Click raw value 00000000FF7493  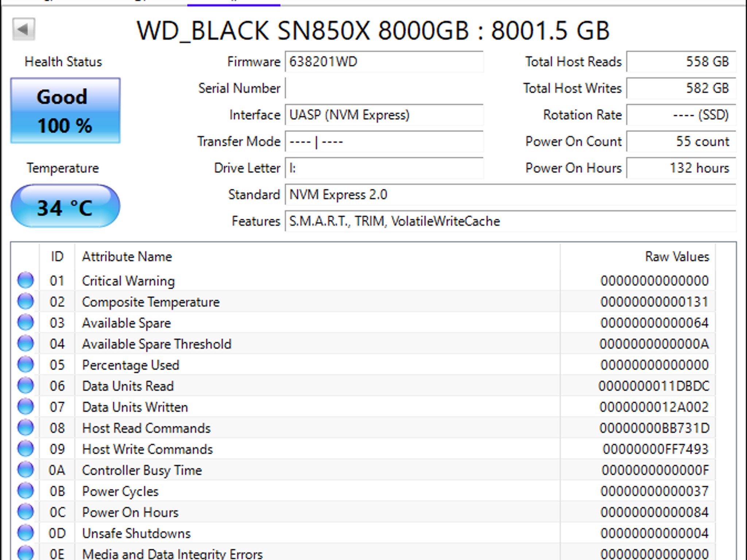(655, 449)
